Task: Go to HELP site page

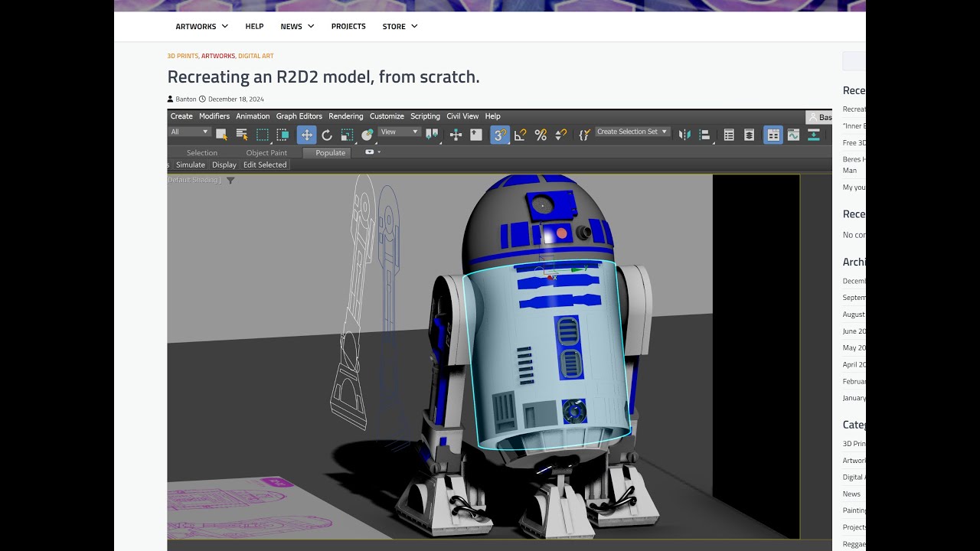Action: pyautogui.click(x=254, y=26)
